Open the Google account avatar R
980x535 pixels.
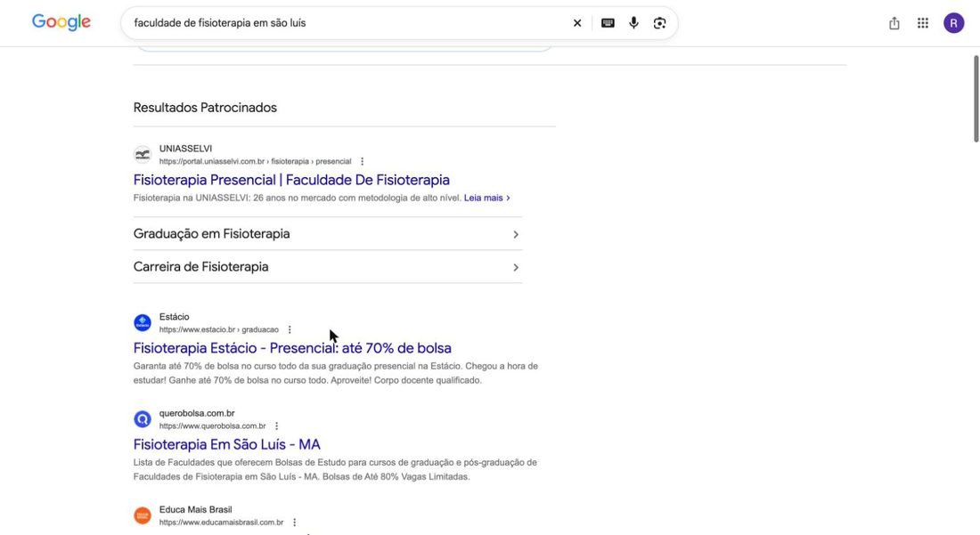pyautogui.click(x=954, y=23)
